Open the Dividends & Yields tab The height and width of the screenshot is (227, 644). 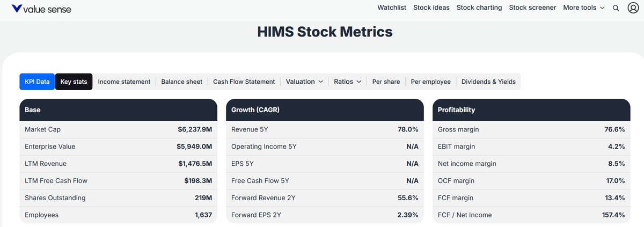[488, 82]
